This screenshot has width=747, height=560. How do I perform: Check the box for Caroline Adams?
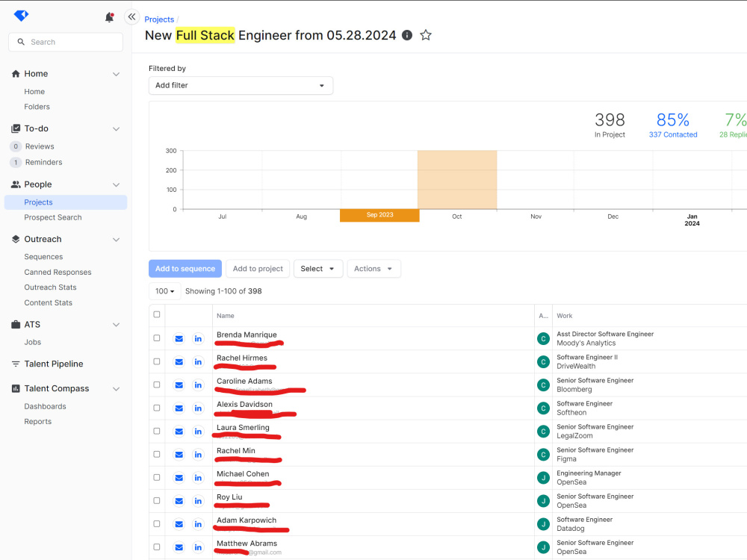[157, 385]
